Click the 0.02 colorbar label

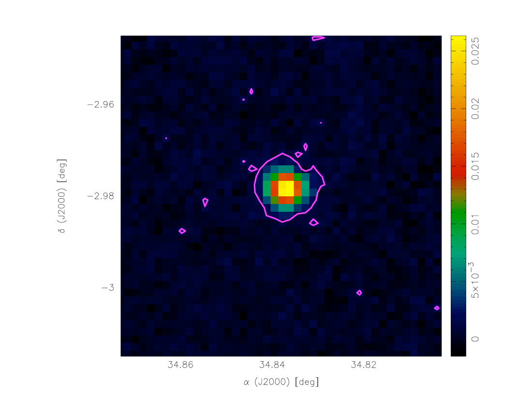(475, 109)
